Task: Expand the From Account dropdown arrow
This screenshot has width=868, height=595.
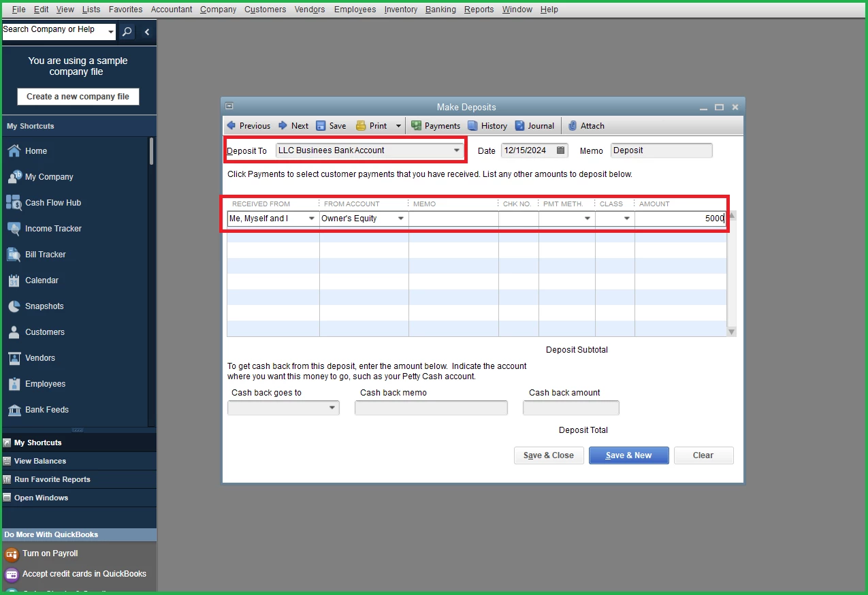Action: point(401,219)
